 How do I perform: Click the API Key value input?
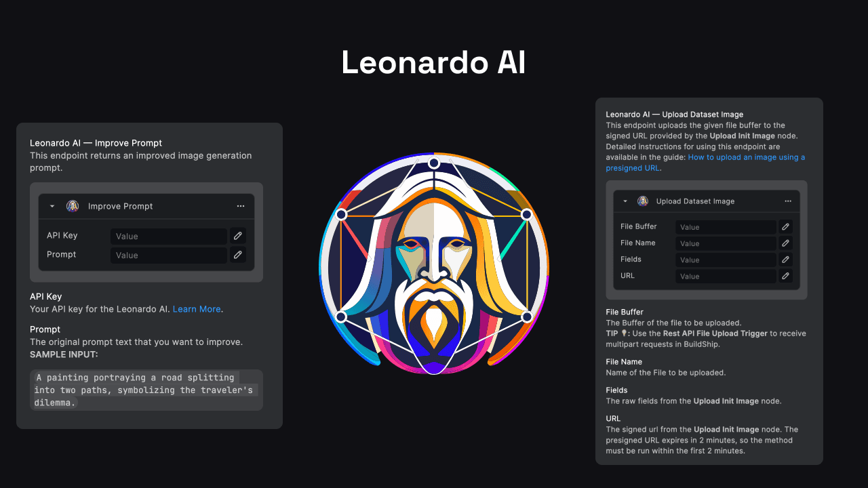[x=169, y=236]
